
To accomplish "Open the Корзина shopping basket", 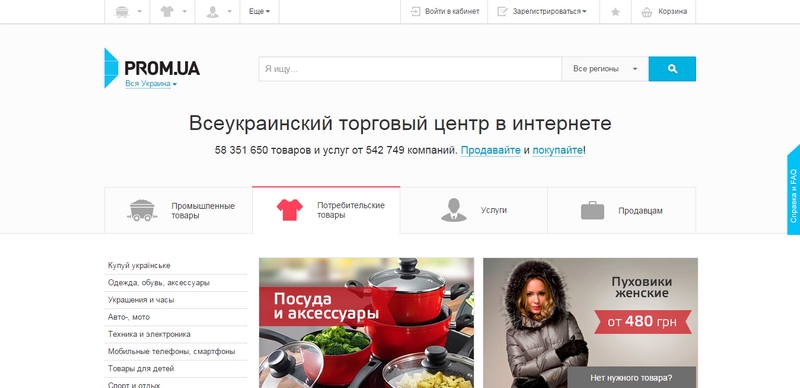I will click(x=664, y=12).
